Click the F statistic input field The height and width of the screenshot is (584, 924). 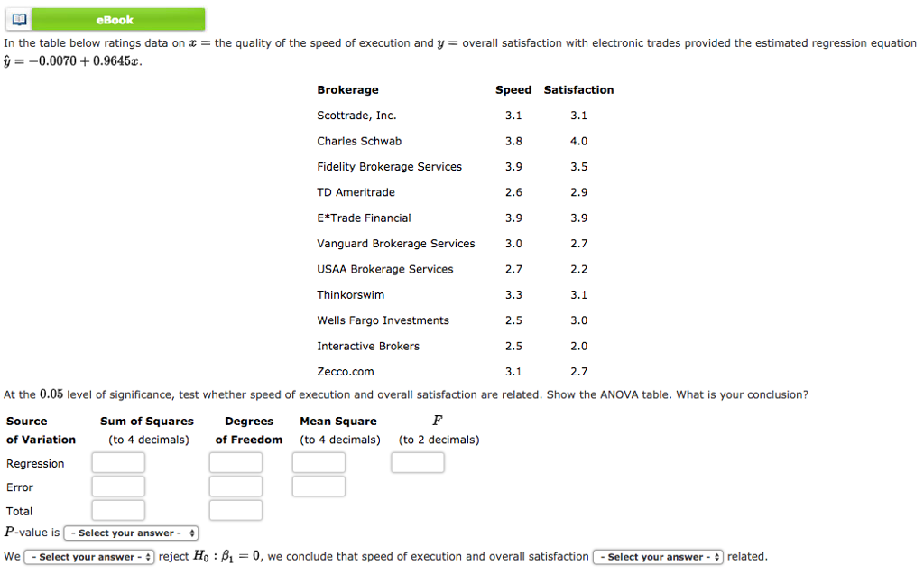tap(417, 462)
